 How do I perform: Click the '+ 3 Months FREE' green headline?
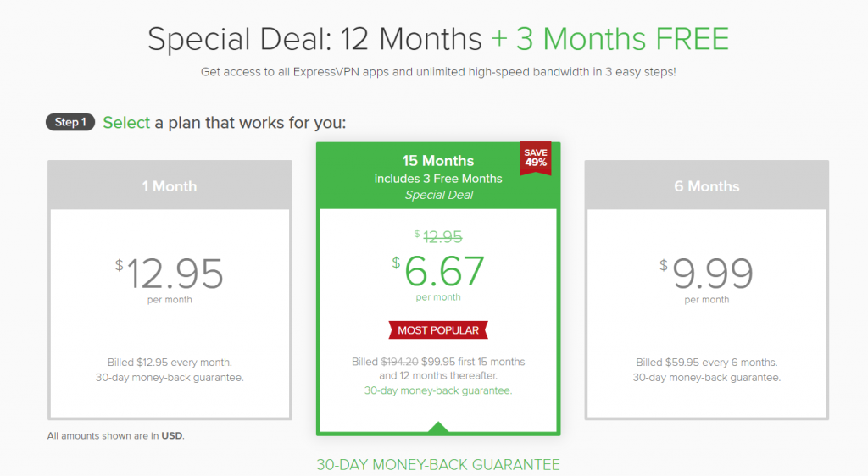tap(609, 39)
